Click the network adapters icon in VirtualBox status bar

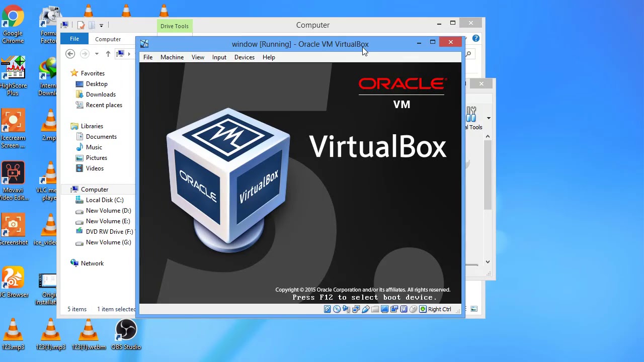click(x=356, y=309)
